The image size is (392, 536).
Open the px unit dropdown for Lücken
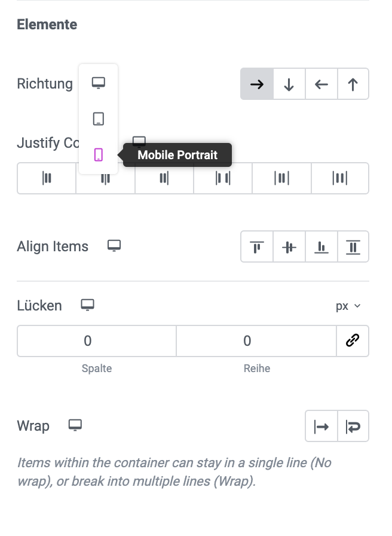point(348,306)
